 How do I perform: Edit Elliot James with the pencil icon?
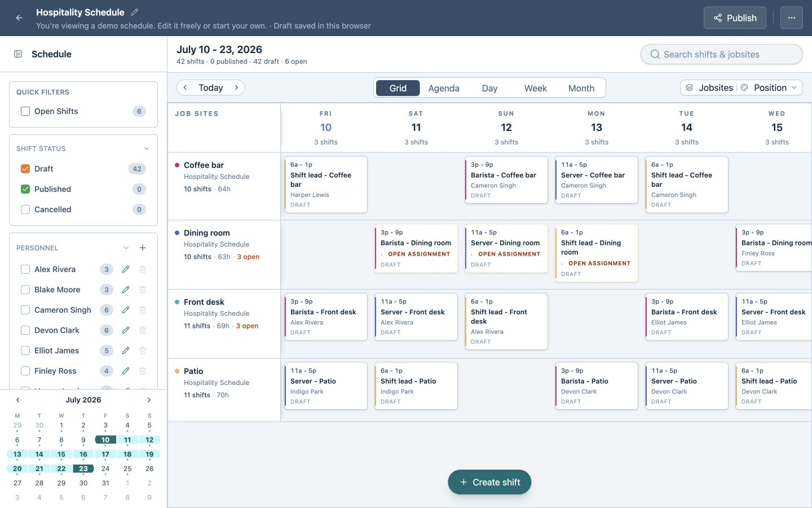[126, 351]
